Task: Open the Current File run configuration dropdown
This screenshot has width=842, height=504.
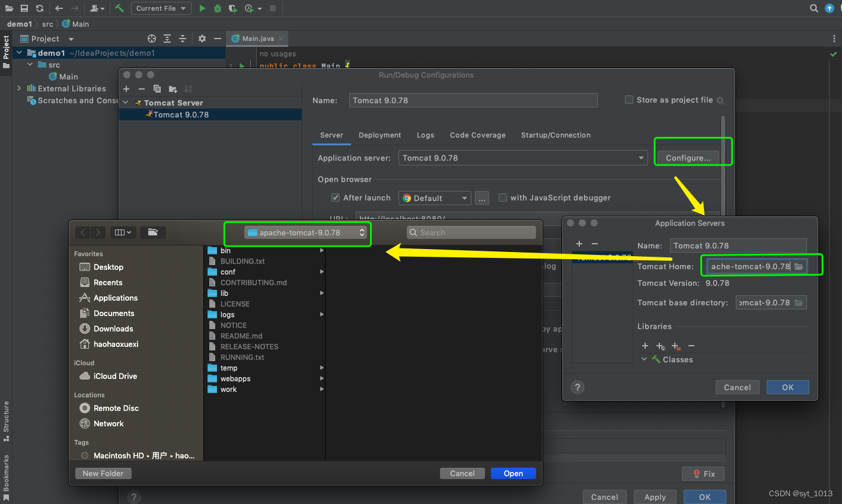Action: (160, 8)
